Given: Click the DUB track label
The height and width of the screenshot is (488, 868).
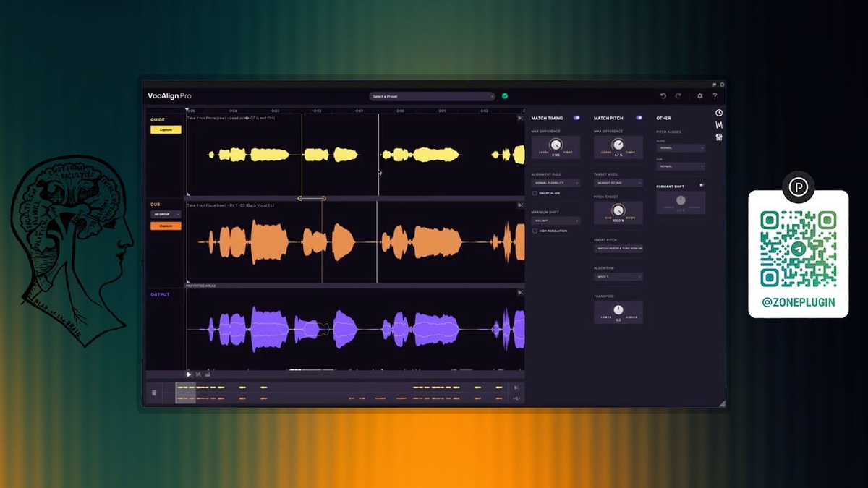Looking at the screenshot, I should tap(155, 205).
